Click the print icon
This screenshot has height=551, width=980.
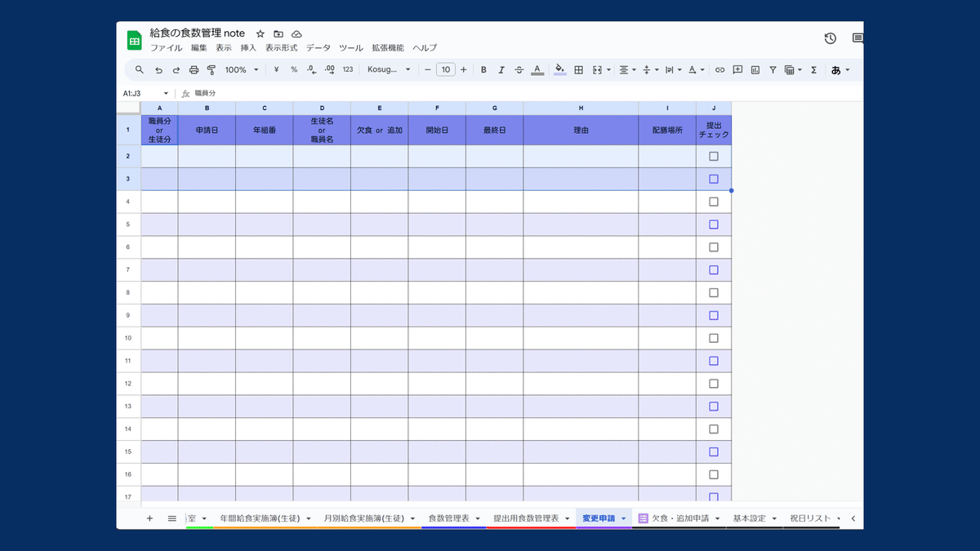pos(194,70)
